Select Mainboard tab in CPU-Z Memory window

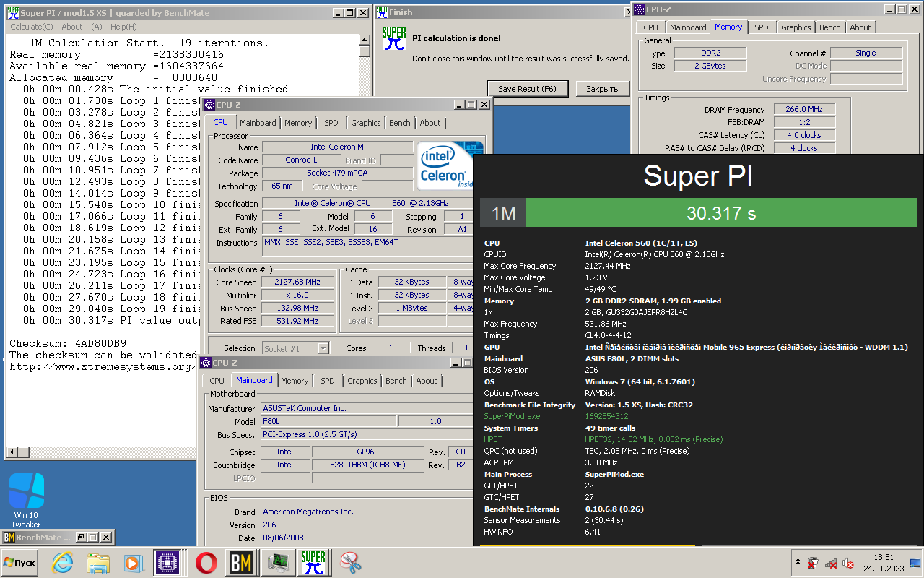pyautogui.click(x=688, y=27)
